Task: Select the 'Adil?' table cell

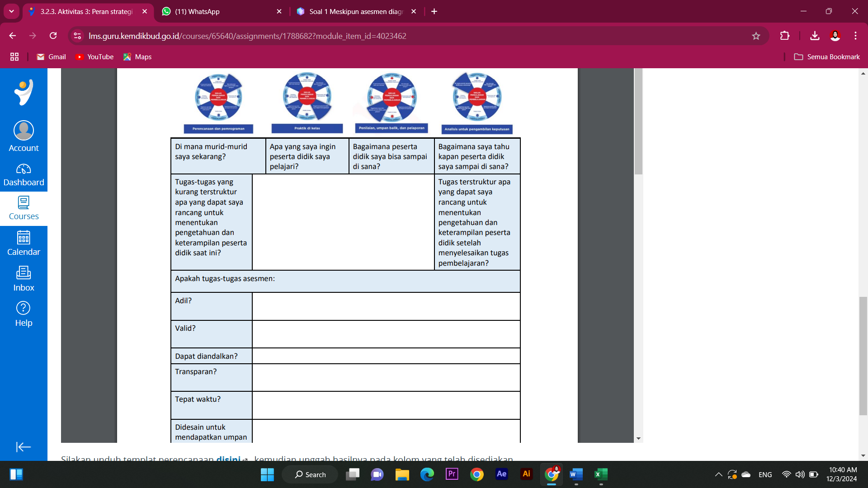Action: coord(211,306)
